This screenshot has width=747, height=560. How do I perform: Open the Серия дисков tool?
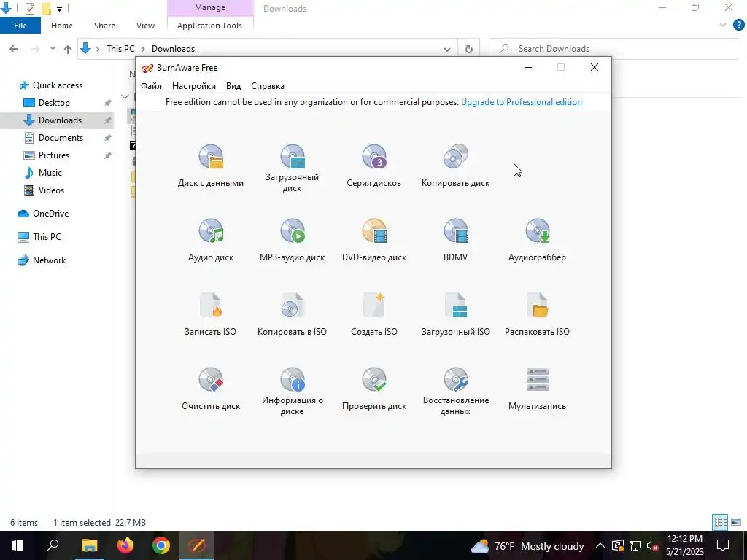click(x=374, y=166)
